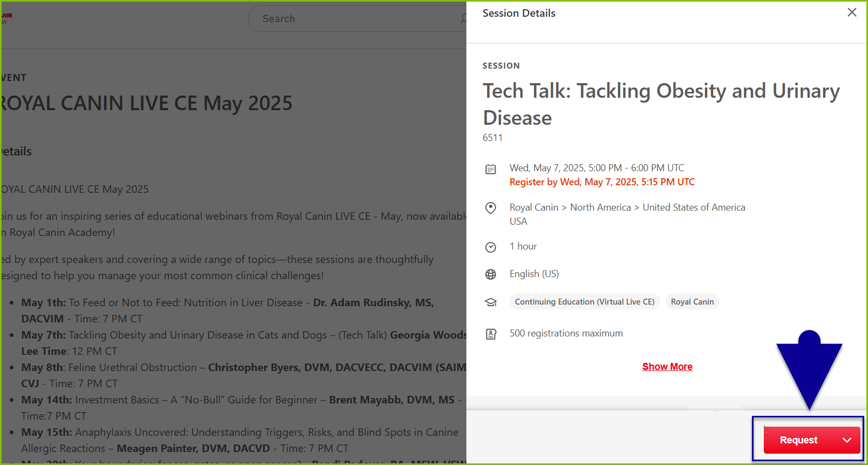Image resolution: width=868 pixels, height=465 pixels.
Task: Click the Show More link
Action: pos(667,367)
